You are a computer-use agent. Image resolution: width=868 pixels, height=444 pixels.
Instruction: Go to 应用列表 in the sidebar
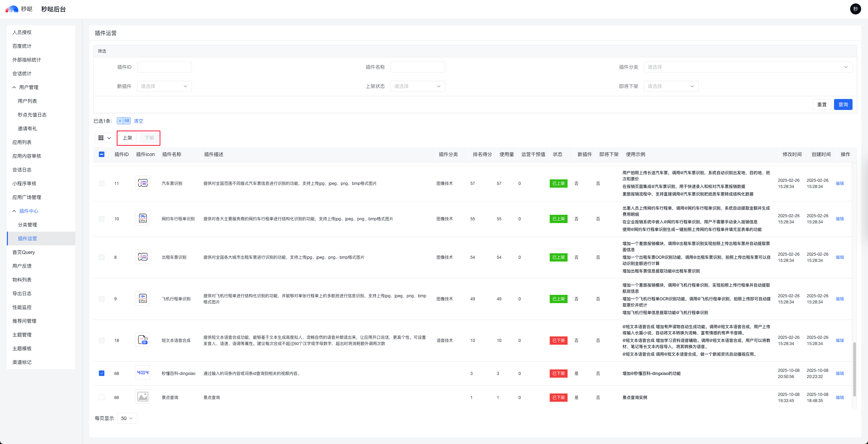pyautogui.click(x=22, y=142)
